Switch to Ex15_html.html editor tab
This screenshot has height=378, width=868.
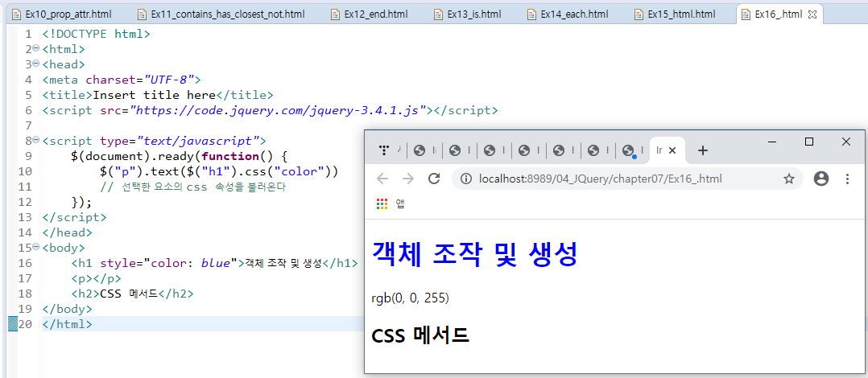pyautogui.click(x=681, y=14)
